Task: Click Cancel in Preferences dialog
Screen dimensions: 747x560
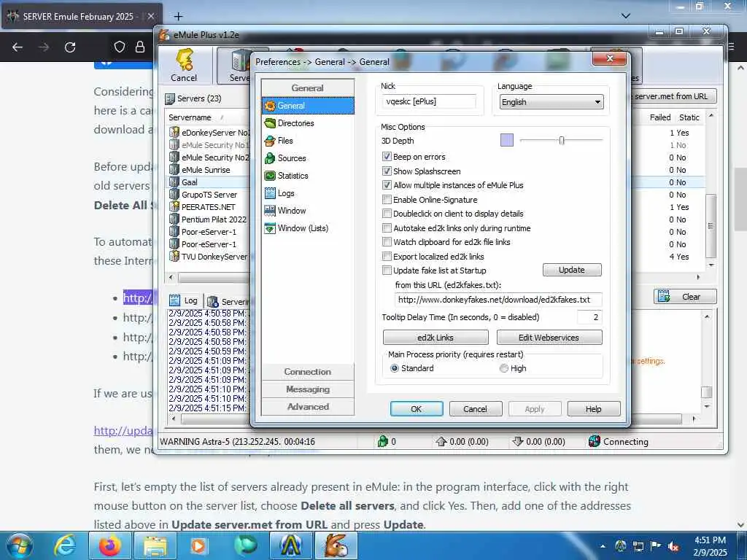Action: point(475,408)
